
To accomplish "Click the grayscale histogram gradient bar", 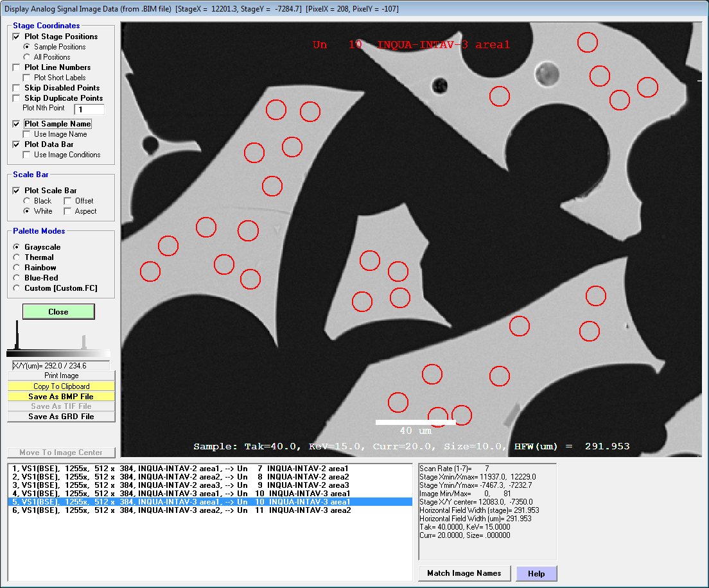I will [58, 354].
